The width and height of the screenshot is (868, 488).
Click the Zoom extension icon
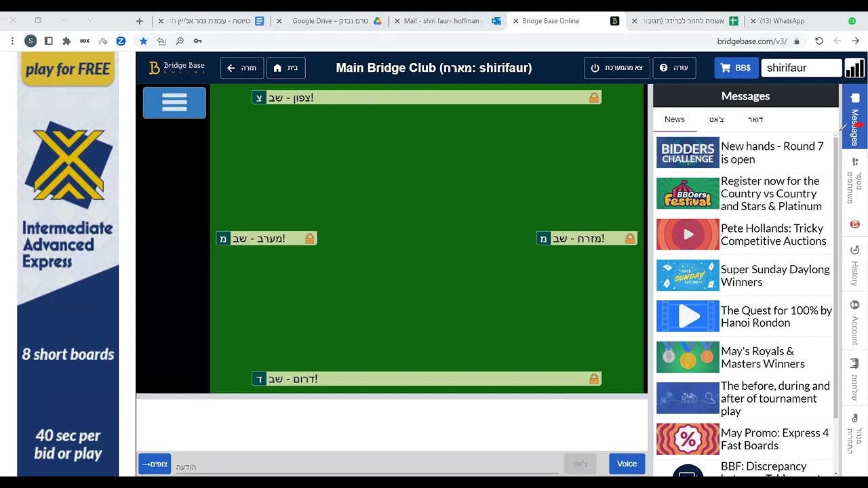pos(121,41)
